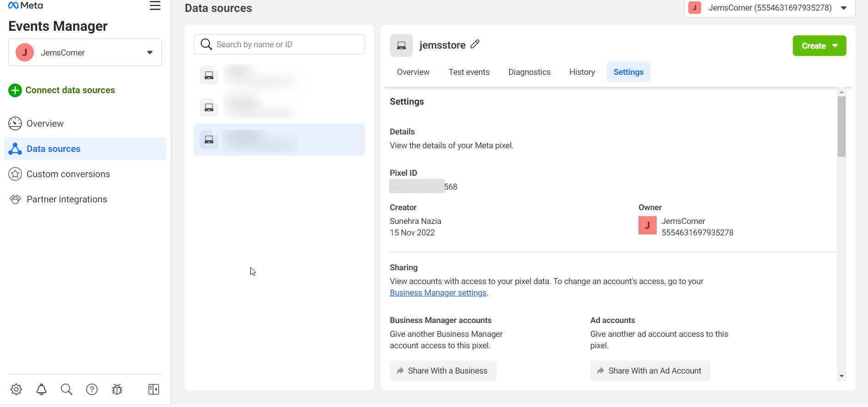
Task: Open the top-right JemsCorner account dropdown
Action: [769, 8]
